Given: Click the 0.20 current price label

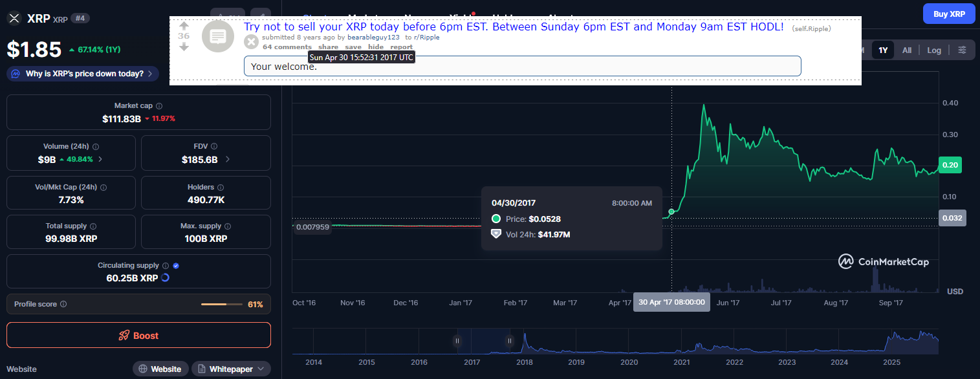Looking at the screenshot, I should tap(950, 165).
